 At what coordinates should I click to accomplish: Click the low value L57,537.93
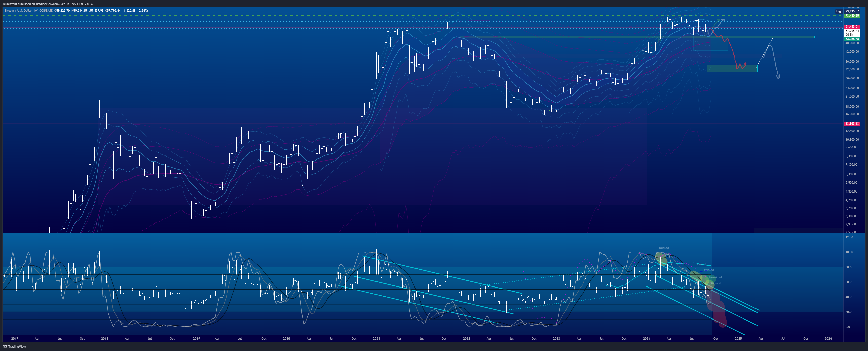point(96,11)
